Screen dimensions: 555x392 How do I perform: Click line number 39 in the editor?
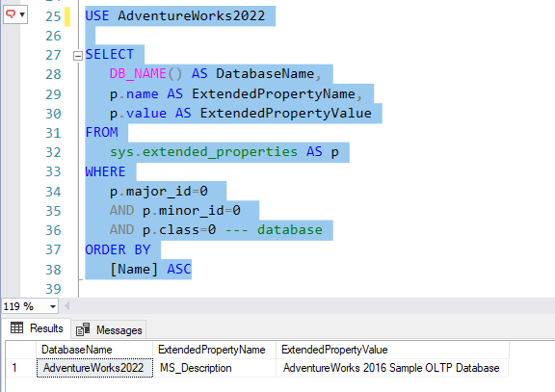53,289
